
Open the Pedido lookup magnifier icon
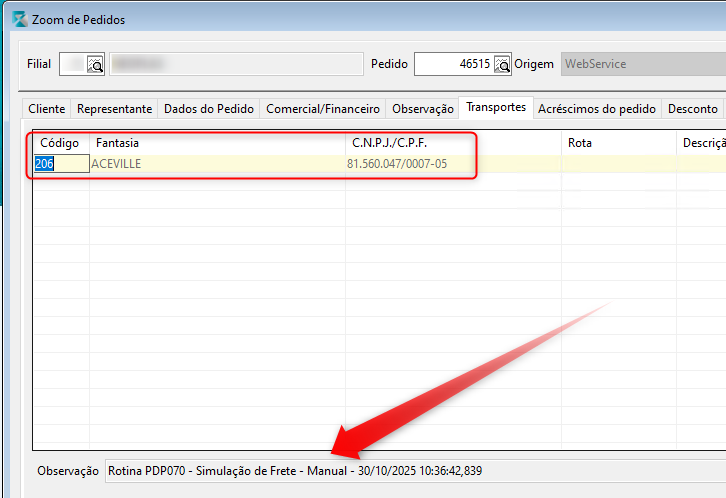[502, 64]
